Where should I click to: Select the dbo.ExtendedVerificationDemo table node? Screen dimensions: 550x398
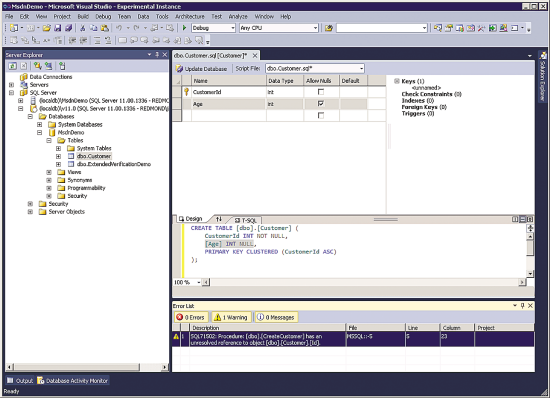pos(114,164)
